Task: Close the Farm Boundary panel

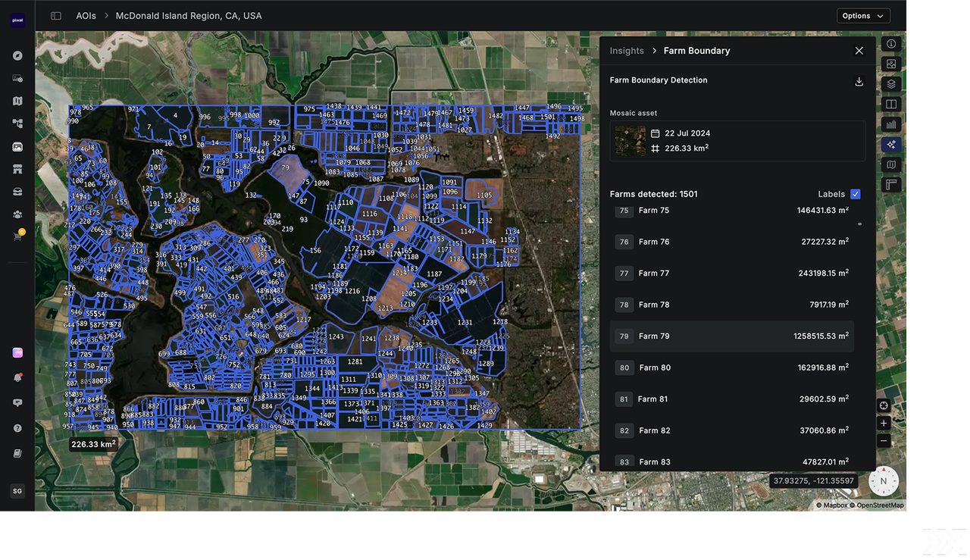Action: click(x=859, y=51)
